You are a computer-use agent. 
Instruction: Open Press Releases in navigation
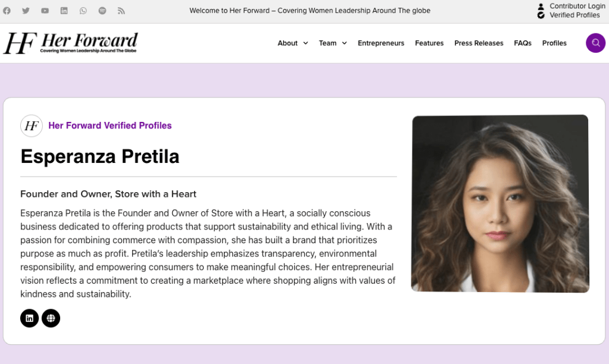pyautogui.click(x=479, y=43)
